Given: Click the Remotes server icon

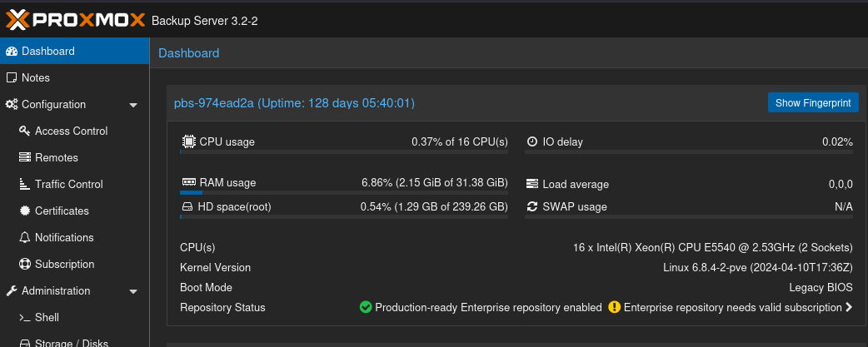Looking at the screenshot, I should tap(25, 158).
